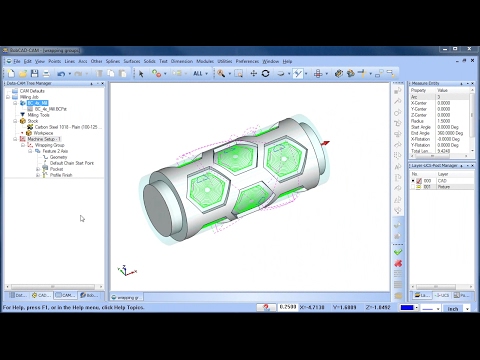Collapse the Stock tree node
Viewport: 480px width, 360px height.
click(x=15, y=121)
